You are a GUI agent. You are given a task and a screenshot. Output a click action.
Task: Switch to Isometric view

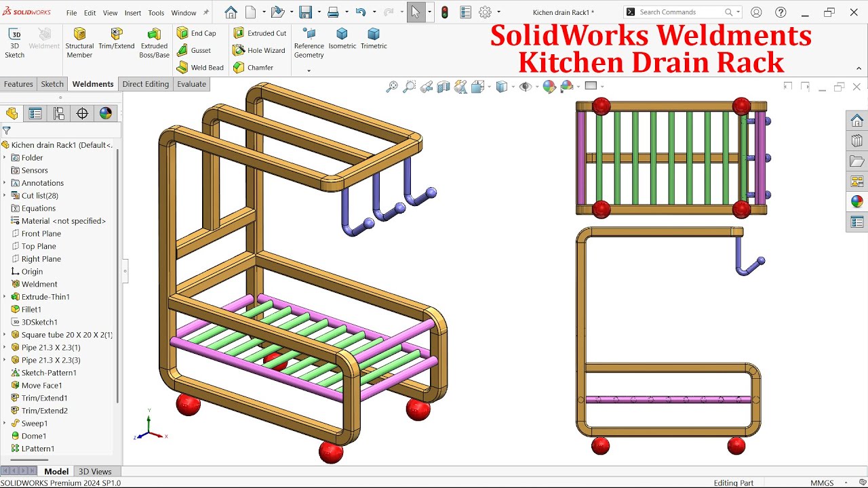tap(342, 39)
